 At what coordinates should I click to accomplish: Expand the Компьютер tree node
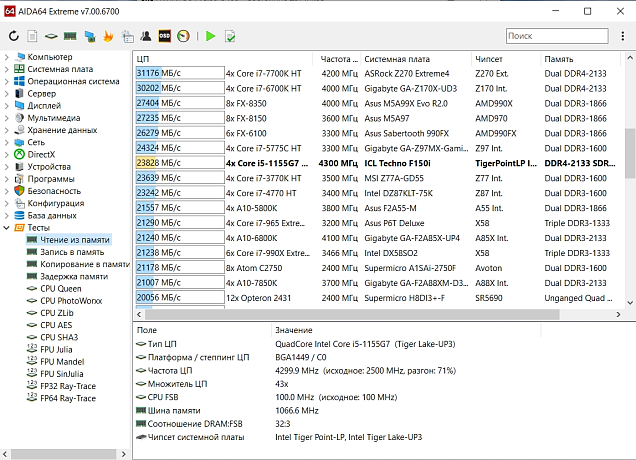point(7,57)
